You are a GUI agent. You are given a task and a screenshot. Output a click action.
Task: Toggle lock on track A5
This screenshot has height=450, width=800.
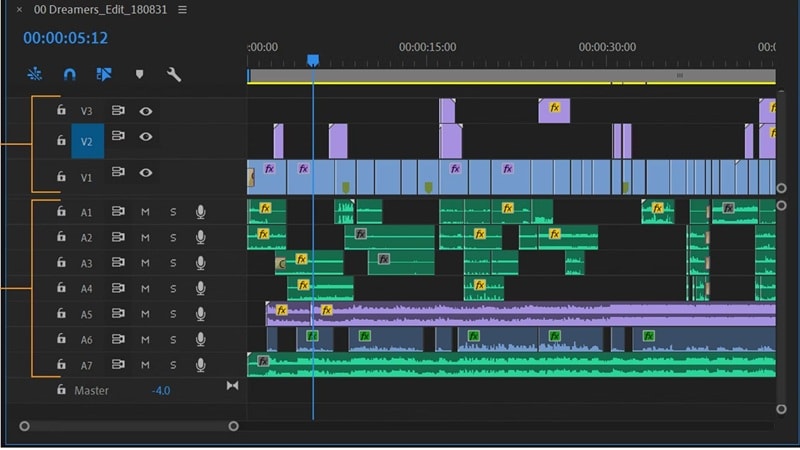(x=61, y=313)
